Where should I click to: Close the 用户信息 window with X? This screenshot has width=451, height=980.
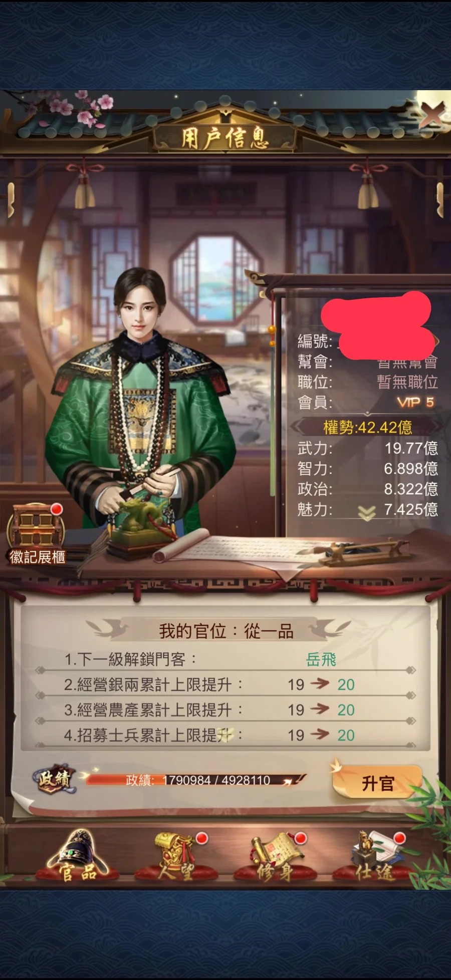pyautogui.click(x=432, y=115)
